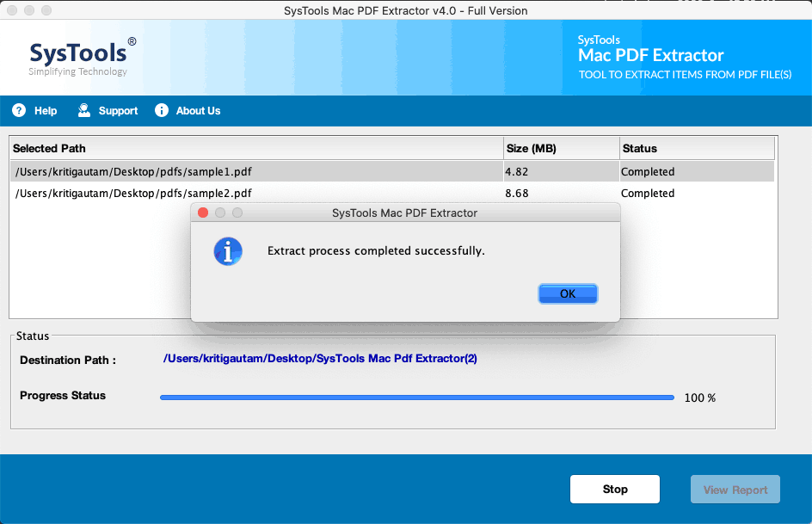The width and height of the screenshot is (812, 524).
Task: Click the 4.82 size value
Action: point(517,172)
